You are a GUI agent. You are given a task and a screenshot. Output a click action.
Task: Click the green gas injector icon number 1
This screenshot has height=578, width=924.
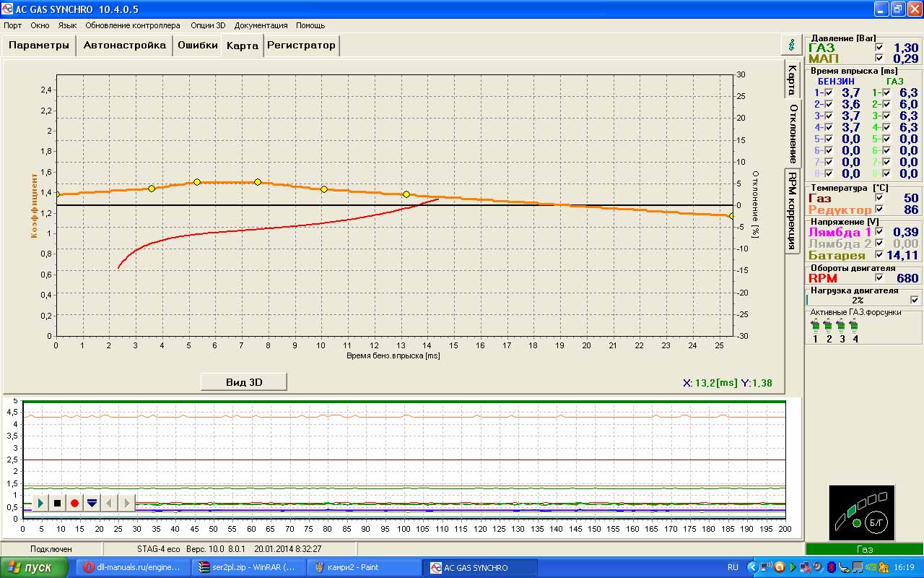(x=815, y=326)
